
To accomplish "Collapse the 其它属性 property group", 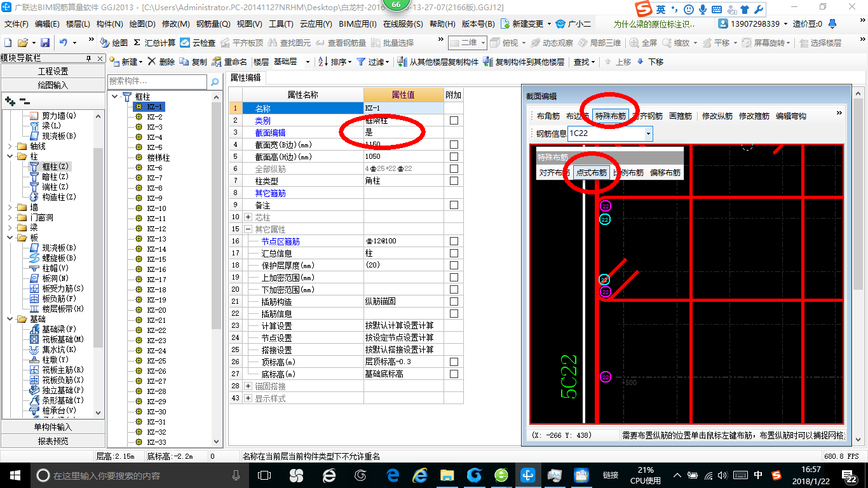I will pyautogui.click(x=248, y=229).
